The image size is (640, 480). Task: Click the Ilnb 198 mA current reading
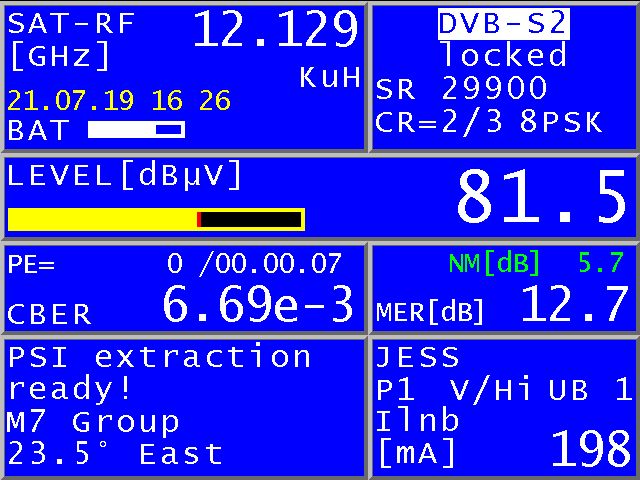pyautogui.click(x=589, y=450)
